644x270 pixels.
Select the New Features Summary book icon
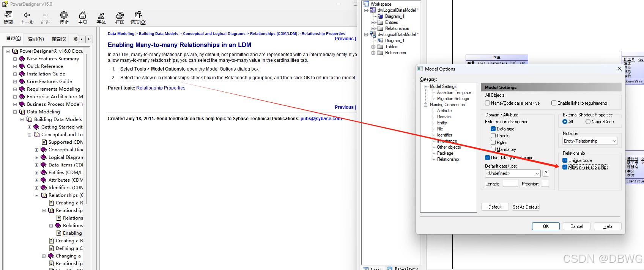tap(22, 59)
